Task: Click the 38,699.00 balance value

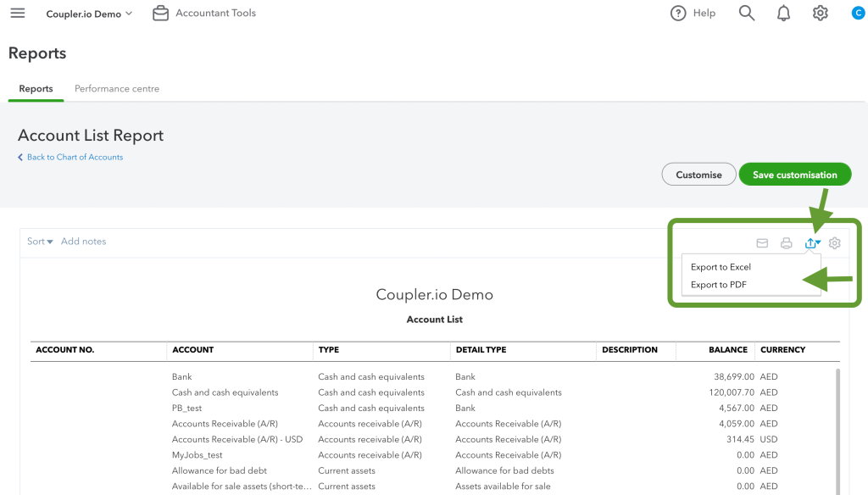Action: 733,377
